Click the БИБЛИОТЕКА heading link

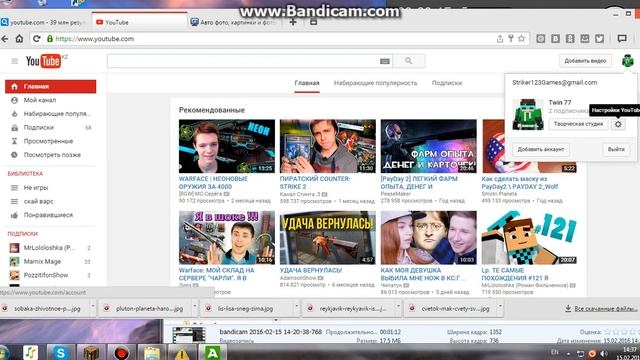tap(25, 173)
